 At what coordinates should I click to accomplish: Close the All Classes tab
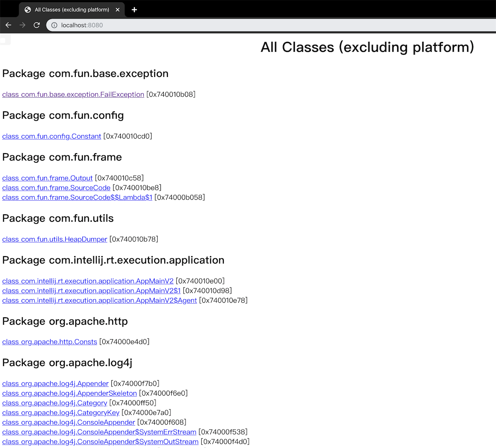pos(117,10)
